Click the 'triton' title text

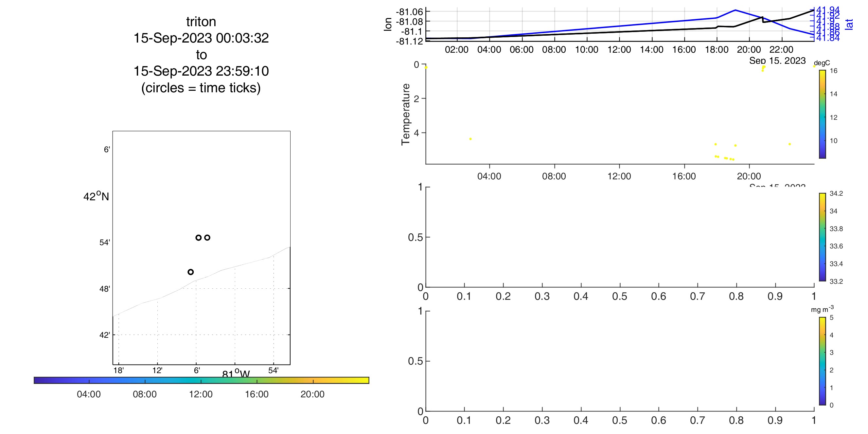tap(201, 22)
